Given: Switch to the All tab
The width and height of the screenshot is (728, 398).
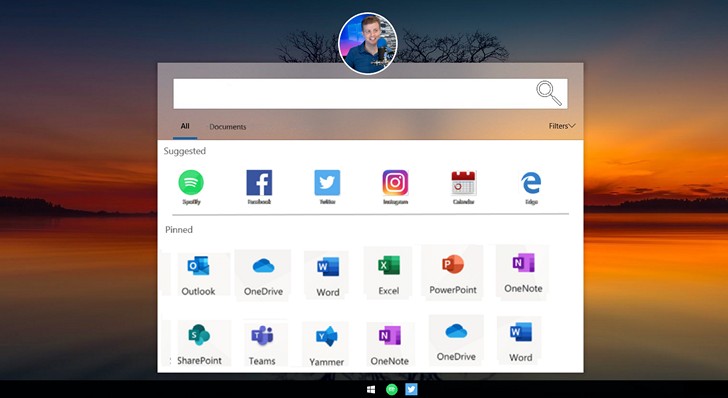Looking at the screenshot, I should (185, 126).
